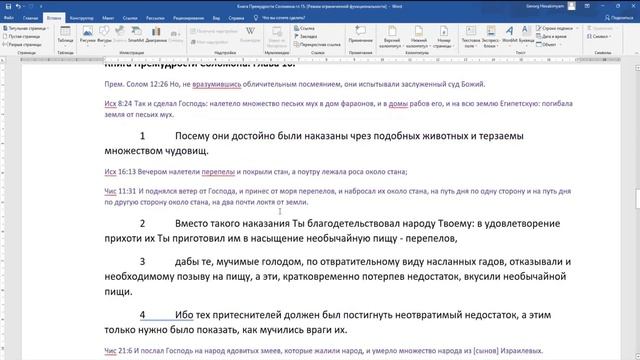Screen dimensions: 640x360
Task: Click the underlined word "перепелы"
Action: tap(218, 172)
